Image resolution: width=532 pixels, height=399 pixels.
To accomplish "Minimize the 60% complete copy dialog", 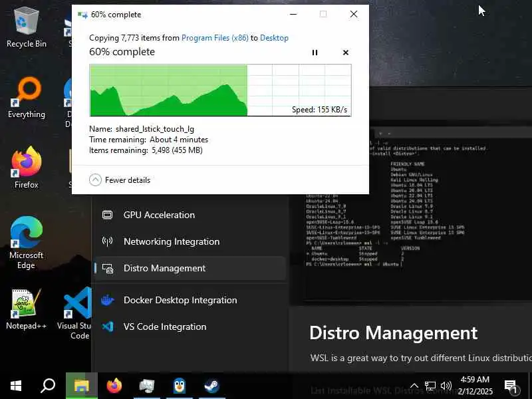I will [293, 14].
